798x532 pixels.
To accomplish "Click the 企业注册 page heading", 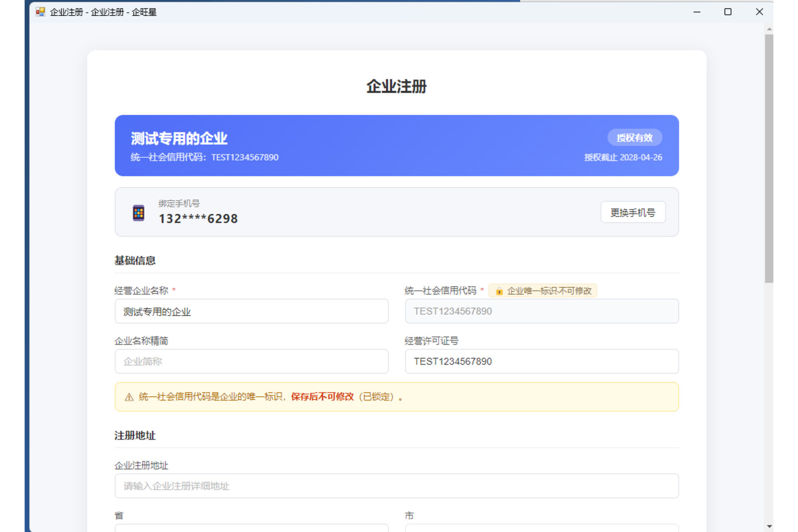I will 397,86.
